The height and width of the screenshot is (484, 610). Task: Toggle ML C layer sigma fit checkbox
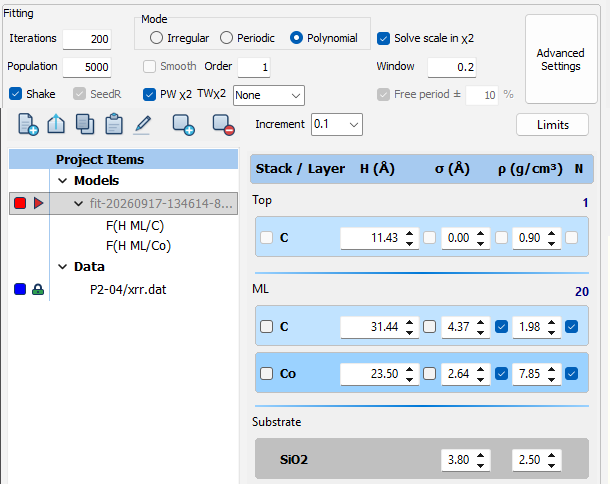[x=429, y=326]
